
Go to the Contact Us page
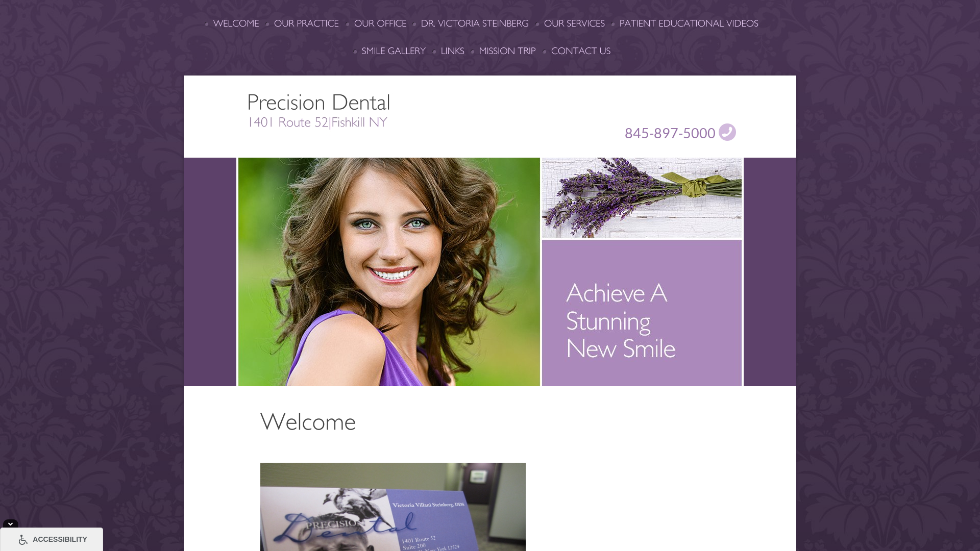pyautogui.click(x=581, y=51)
